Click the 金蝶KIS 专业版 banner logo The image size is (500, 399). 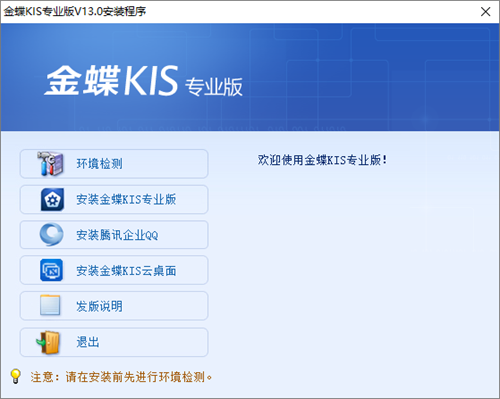(x=143, y=81)
